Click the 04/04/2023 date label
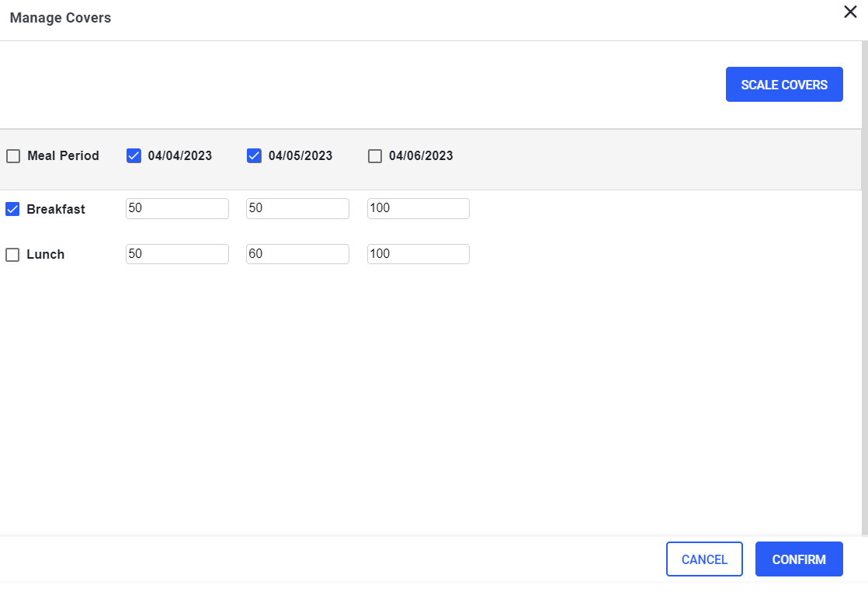 [180, 155]
